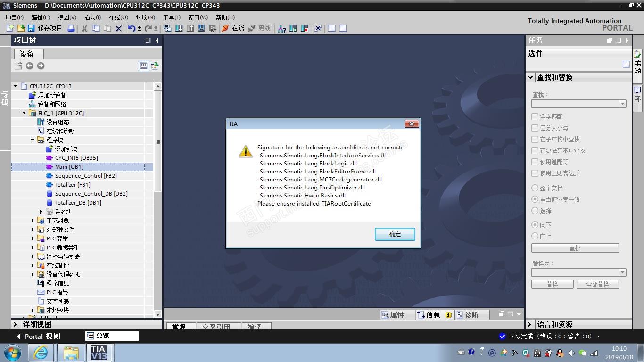Viewport: 644px width, 362px height.
Task: Open the 替换为 combo box dropdown
Action: 622,272
